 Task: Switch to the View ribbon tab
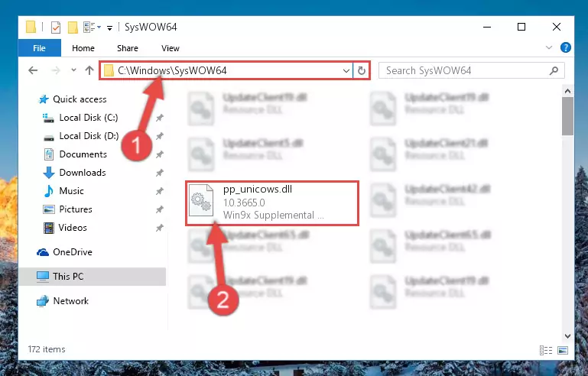tap(171, 48)
